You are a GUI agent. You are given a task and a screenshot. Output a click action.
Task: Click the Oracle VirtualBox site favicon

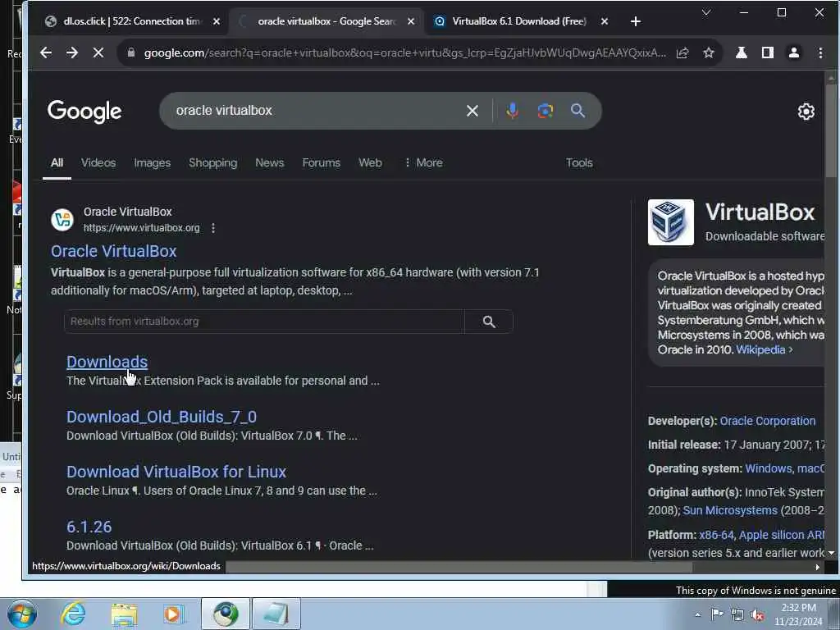(62, 220)
